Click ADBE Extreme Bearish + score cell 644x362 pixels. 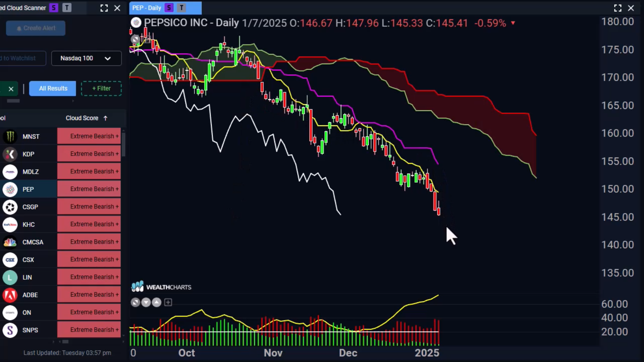pyautogui.click(x=89, y=295)
